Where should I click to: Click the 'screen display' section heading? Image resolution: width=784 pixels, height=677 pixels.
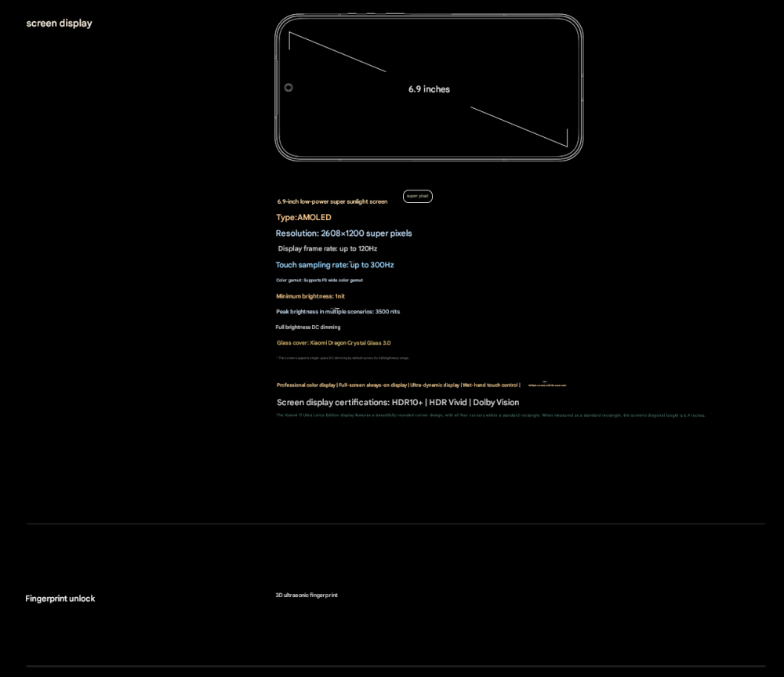coord(59,24)
